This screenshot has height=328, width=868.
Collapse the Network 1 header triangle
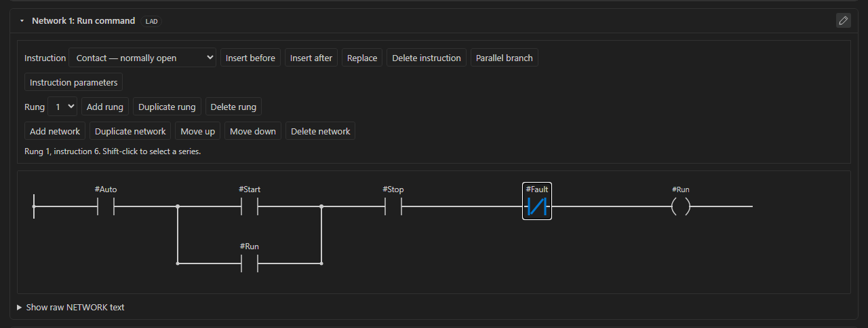[x=22, y=21]
